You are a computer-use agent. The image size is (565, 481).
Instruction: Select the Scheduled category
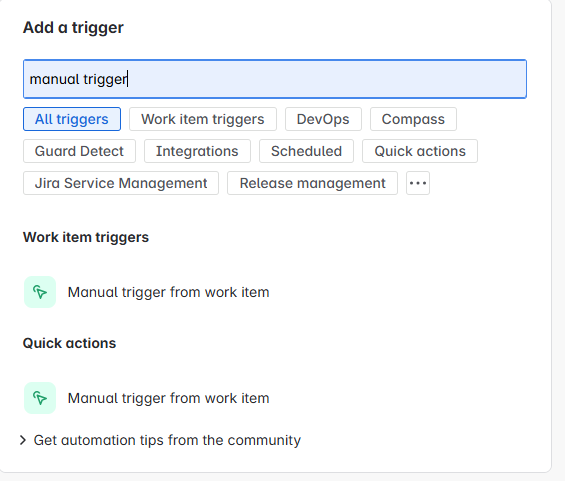tap(306, 151)
